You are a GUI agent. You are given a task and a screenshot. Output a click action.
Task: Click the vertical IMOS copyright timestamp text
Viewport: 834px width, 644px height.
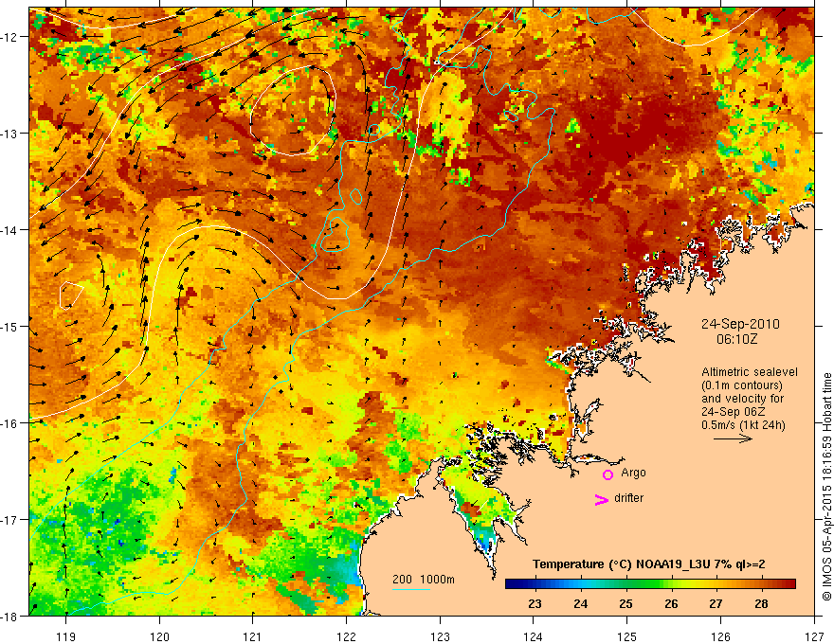pos(827,487)
